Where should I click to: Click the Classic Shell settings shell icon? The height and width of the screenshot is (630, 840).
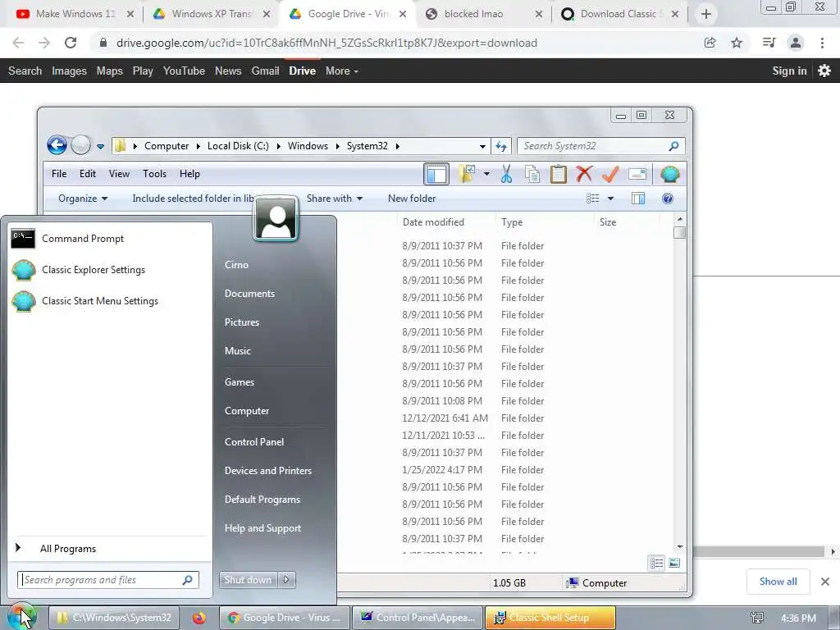click(669, 174)
